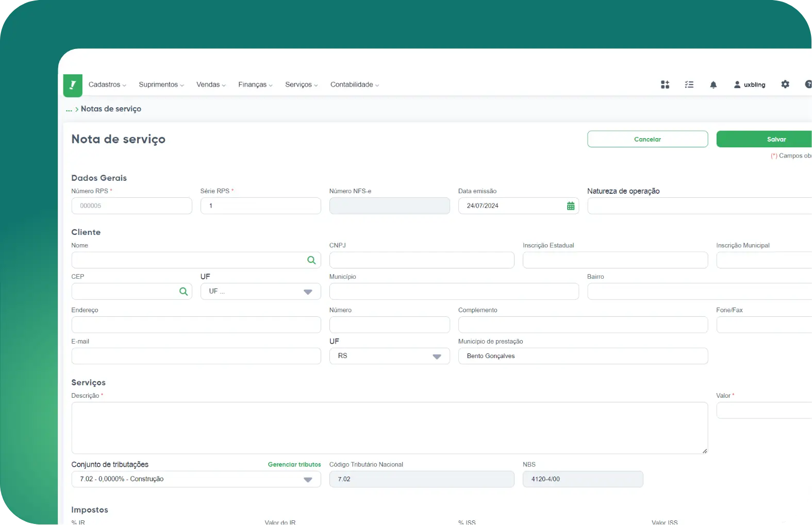Click the Cancelar button
Screen dimensions: 812x525
(648, 139)
